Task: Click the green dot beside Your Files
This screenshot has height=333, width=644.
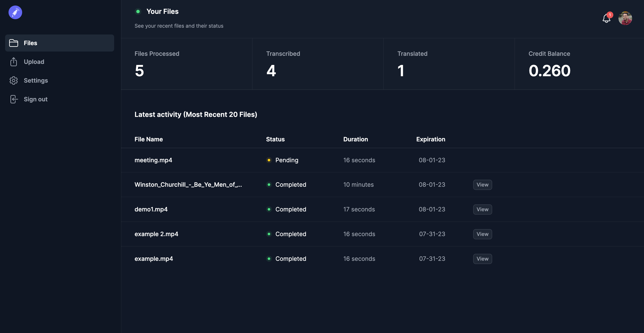Action: [x=138, y=11]
